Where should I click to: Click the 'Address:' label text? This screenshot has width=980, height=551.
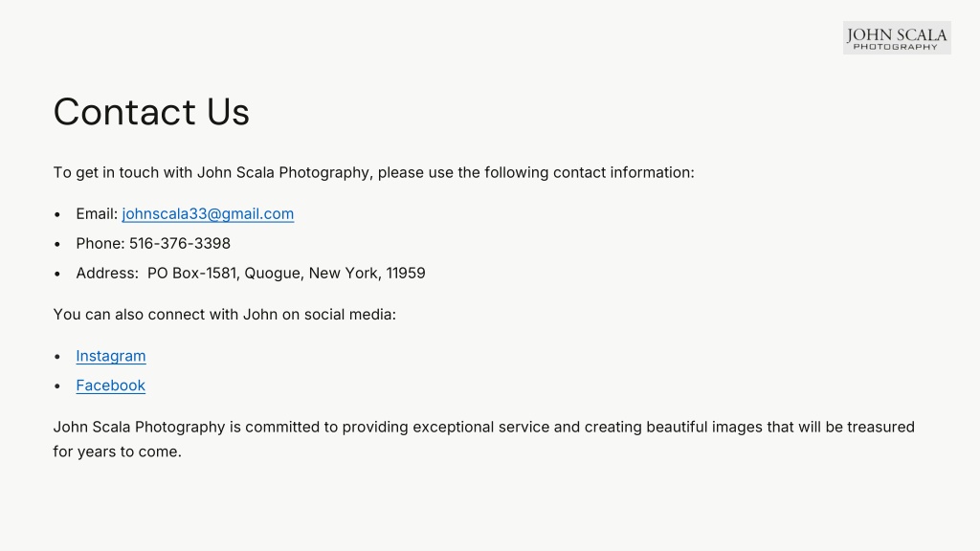[x=107, y=273]
